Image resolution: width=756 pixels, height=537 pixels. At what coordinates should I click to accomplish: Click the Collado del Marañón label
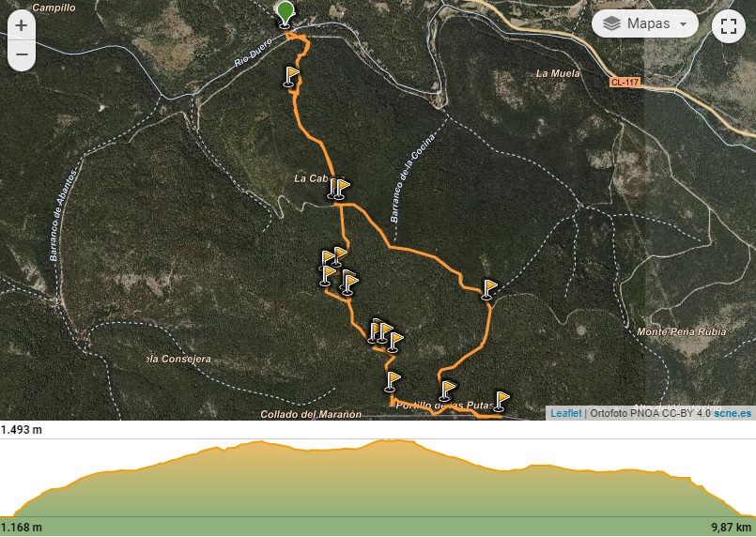pos(311,414)
